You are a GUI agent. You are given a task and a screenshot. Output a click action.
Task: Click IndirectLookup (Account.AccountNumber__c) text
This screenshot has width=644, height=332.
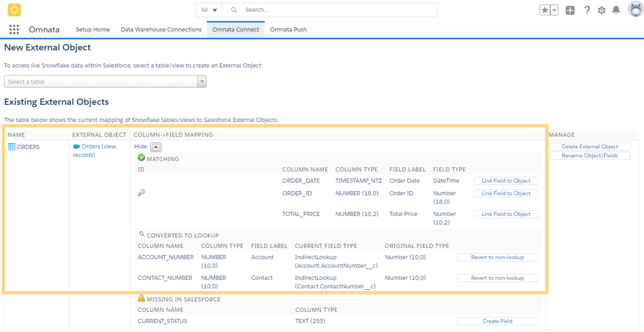(336, 261)
